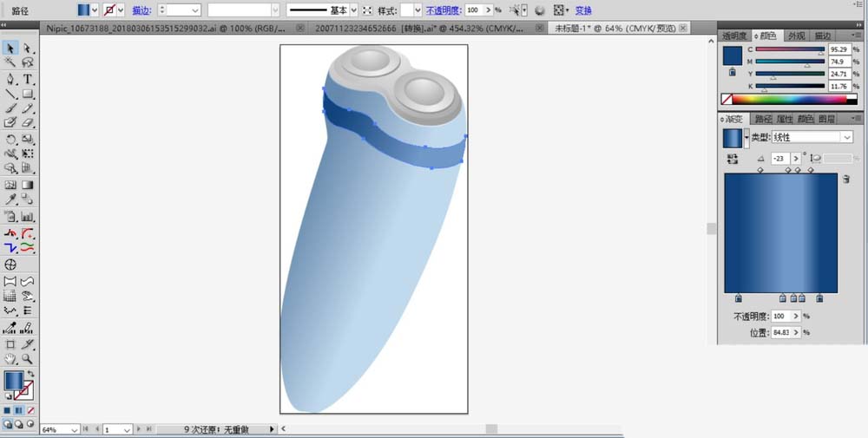Open the 透明度 panel tab
The height and width of the screenshot is (438, 868).
tap(734, 36)
